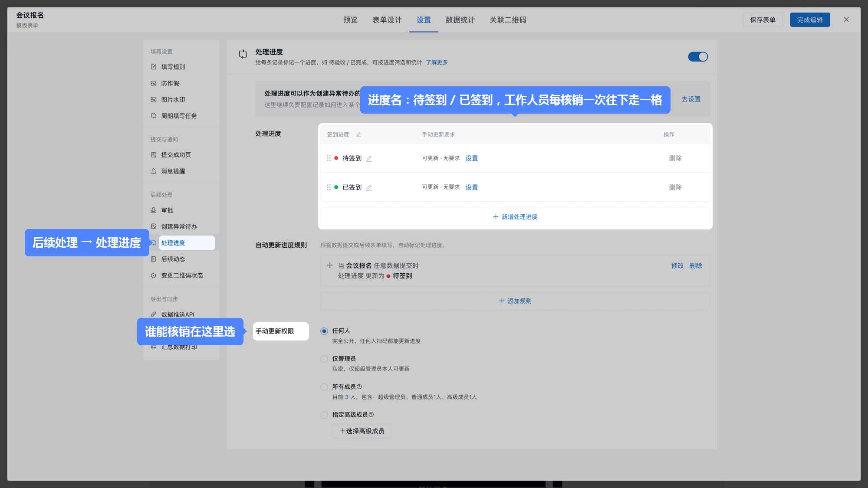
Task: Click the 会议报名 form title
Action: (x=30, y=15)
